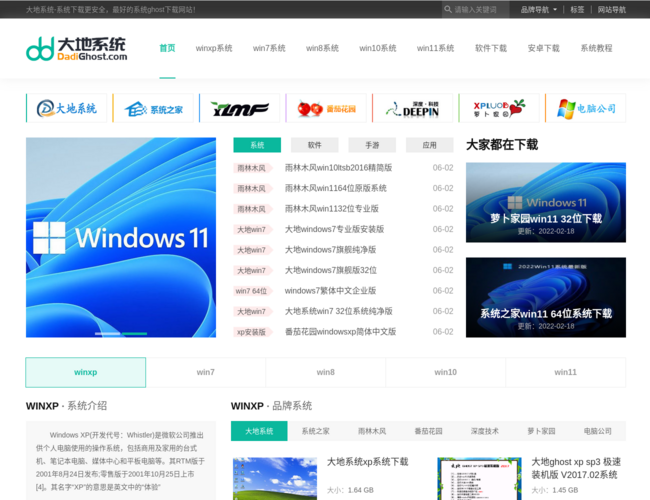Viewport: 650px width, 500px height.
Task: Open the 大地系统 brand logo banner
Action: pyautogui.click(x=67, y=108)
